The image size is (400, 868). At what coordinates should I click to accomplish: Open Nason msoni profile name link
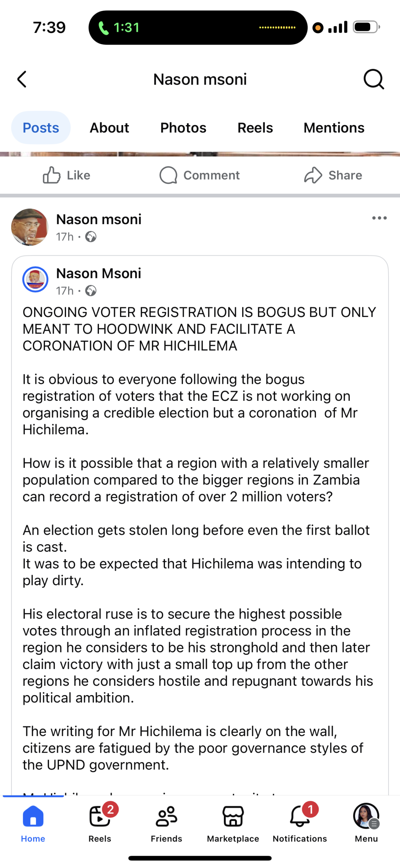click(x=99, y=219)
